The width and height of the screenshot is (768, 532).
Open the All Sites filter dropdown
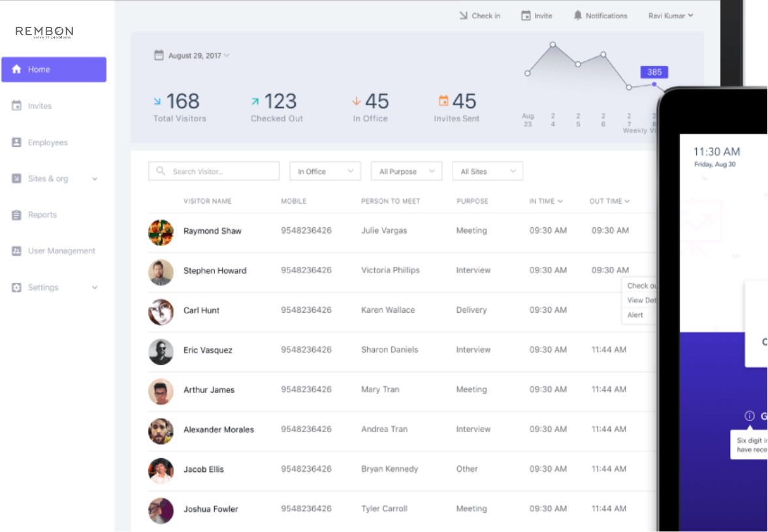pos(487,171)
